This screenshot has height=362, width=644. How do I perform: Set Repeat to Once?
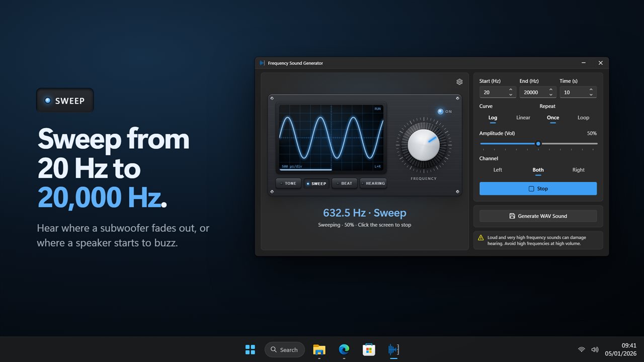553,118
